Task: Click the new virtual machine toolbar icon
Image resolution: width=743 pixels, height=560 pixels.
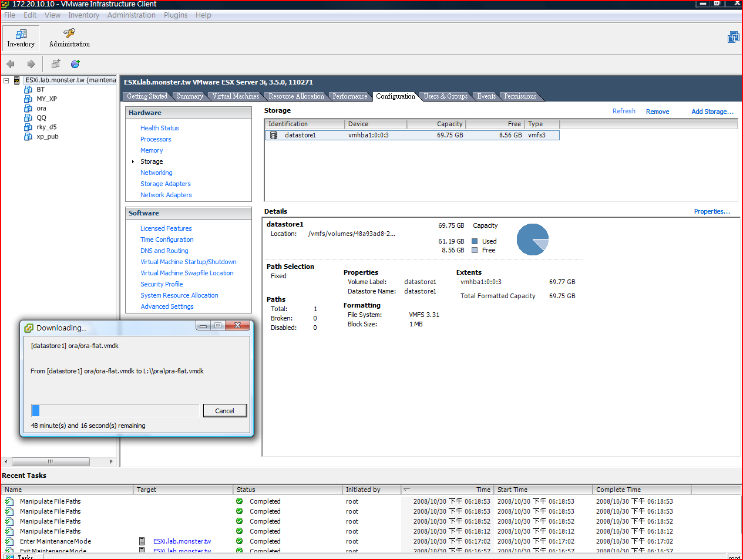Action: click(x=56, y=63)
